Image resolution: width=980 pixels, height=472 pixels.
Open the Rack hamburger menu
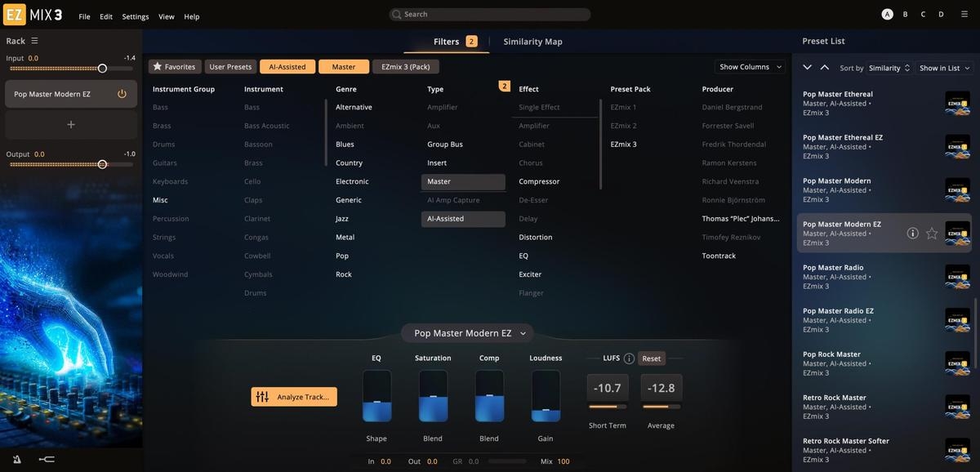pos(34,41)
